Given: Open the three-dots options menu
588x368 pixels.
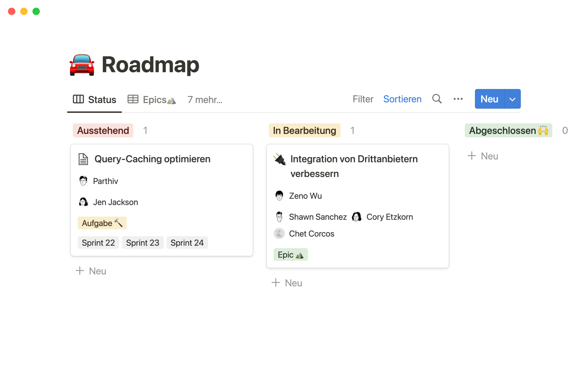Looking at the screenshot, I should pyautogui.click(x=458, y=99).
